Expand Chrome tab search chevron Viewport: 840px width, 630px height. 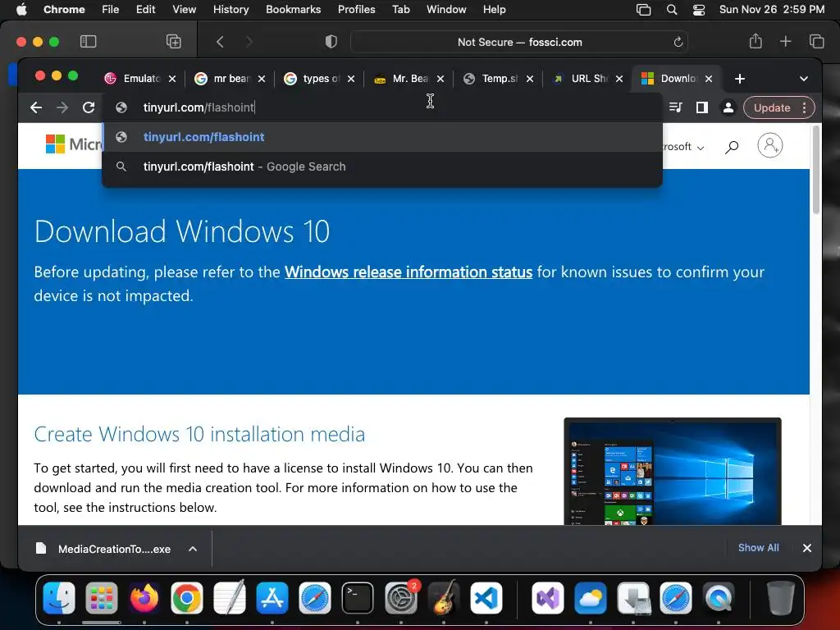804,79
